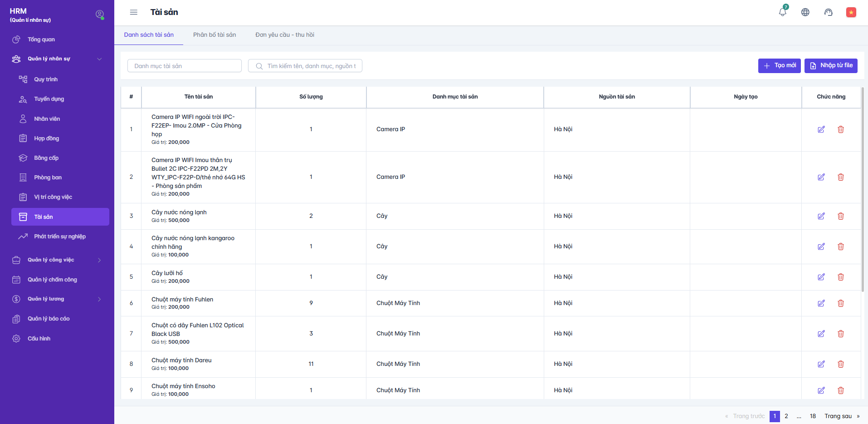Delete the Chuột máy tính Dareu row
Viewport: 868px width, 424px height.
coord(841,364)
